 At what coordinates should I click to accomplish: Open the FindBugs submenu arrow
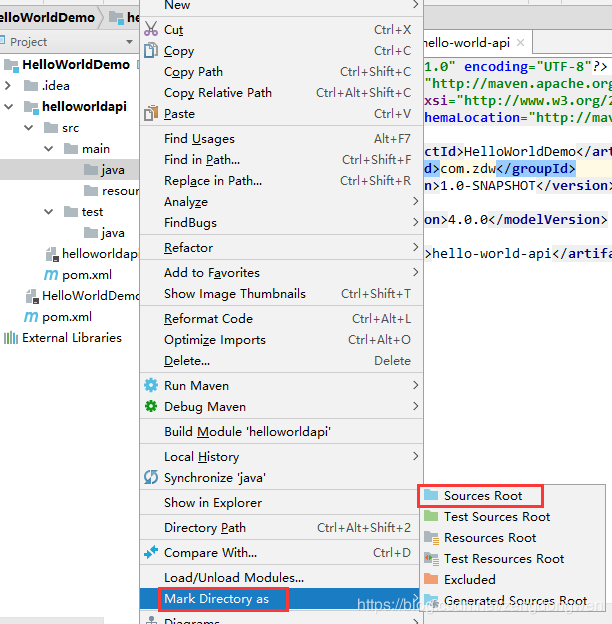coord(415,222)
